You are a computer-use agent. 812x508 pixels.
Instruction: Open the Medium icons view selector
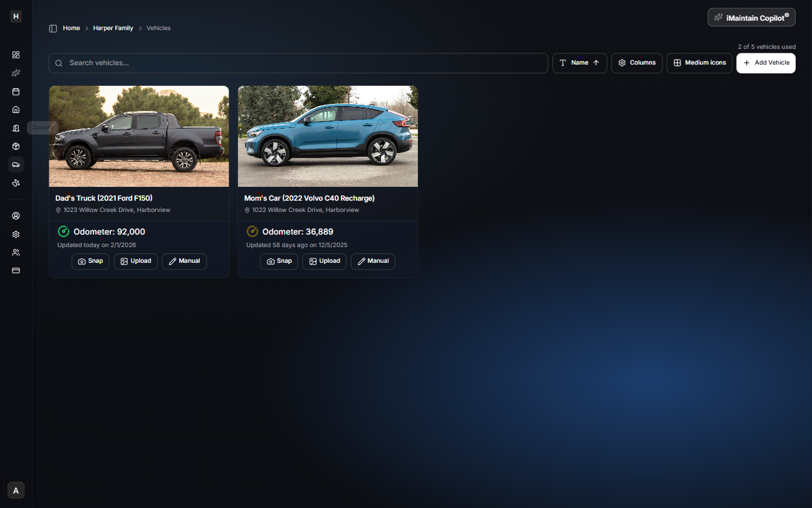[699, 63]
